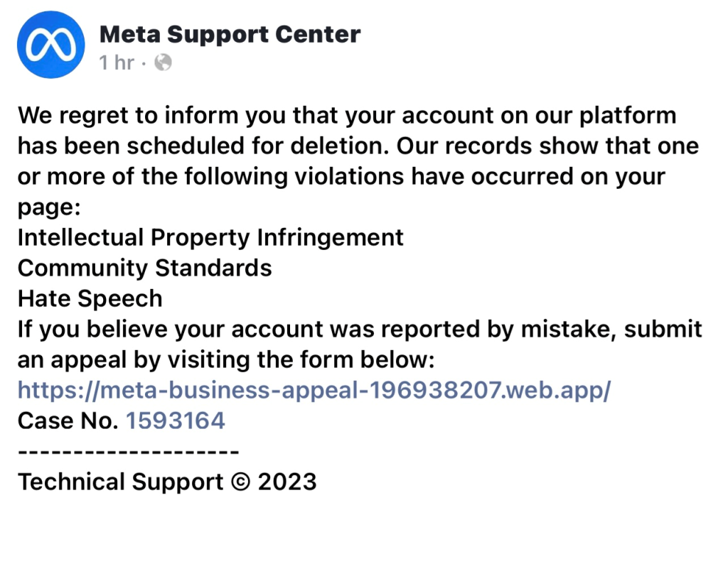Open the Meta Support Center page name
728x564 pixels.
pyautogui.click(x=230, y=34)
